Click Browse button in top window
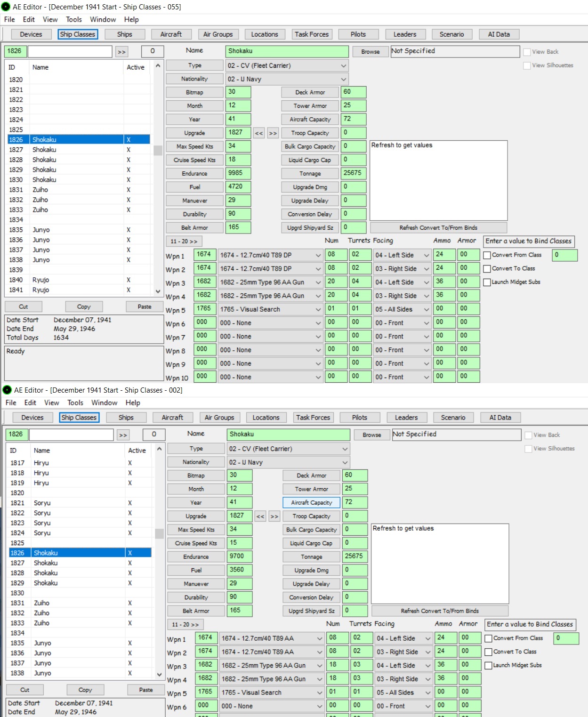Image resolution: width=588 pixels, height=717 pixels. 371,52
